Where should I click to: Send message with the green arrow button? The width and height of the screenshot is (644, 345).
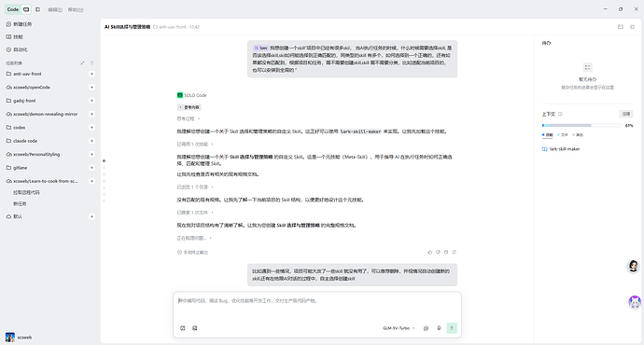click(x=452, y=328)
